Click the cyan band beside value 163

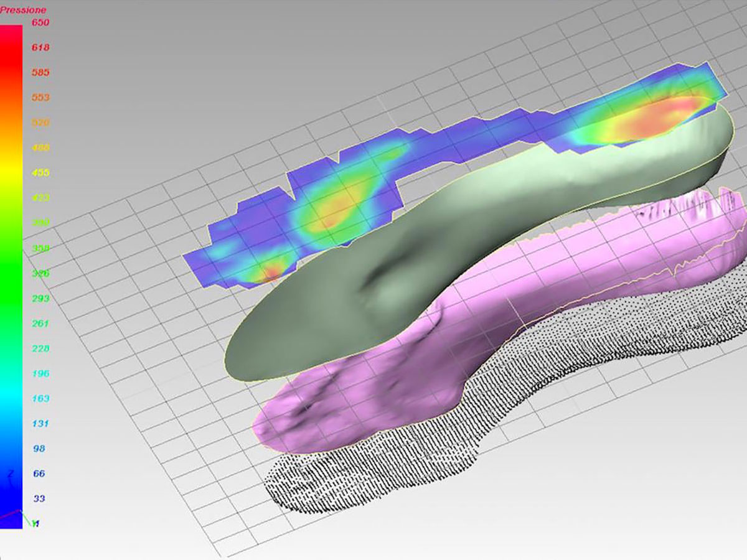[11, 399]
